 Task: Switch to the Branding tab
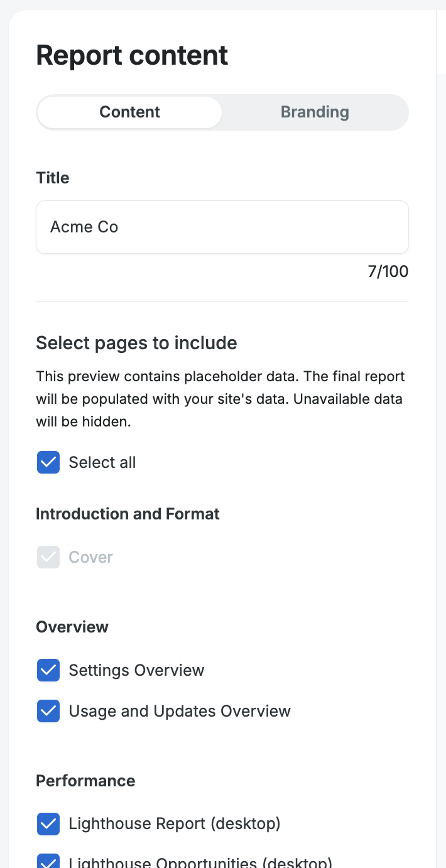315,112
